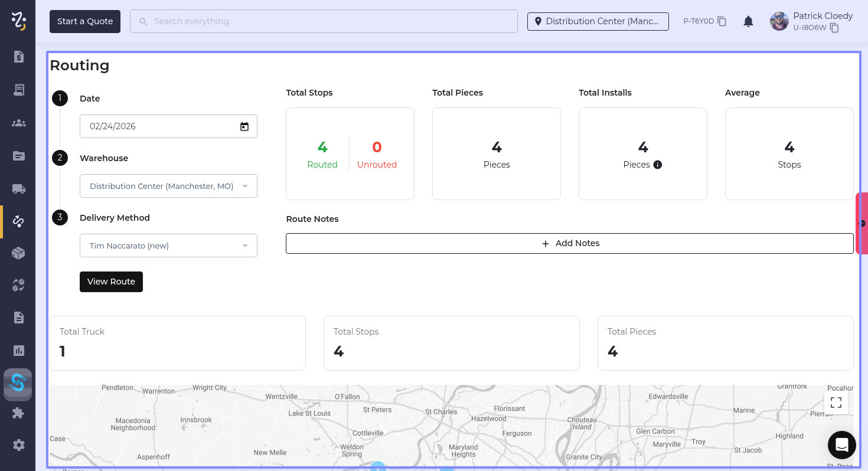Viewport: 868px width, 471px height.
Task: Click the notification bell icon
Action: coord(748,22)
